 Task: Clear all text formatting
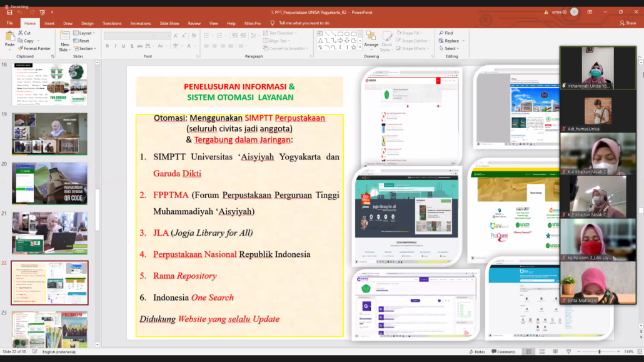[193, 36]
